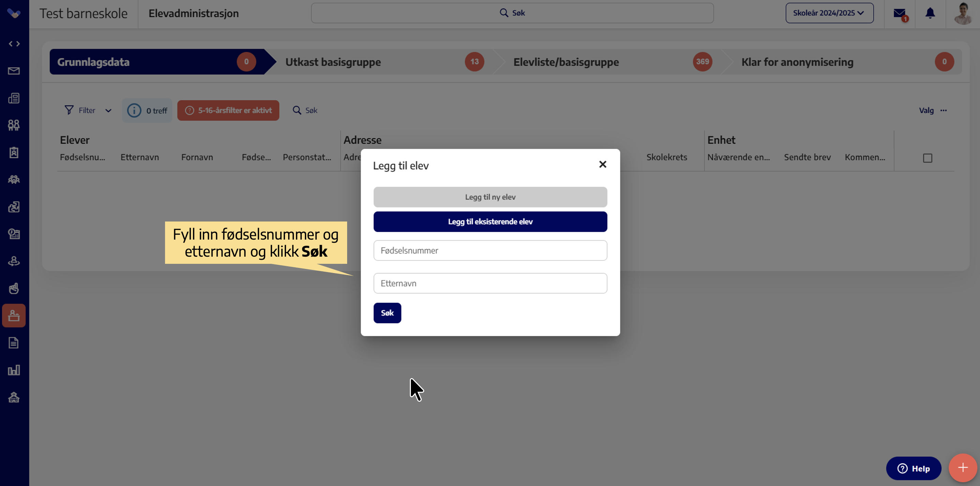
Task: Open the bar chart statistics sidebar icon
Action: tap(14, 370)
